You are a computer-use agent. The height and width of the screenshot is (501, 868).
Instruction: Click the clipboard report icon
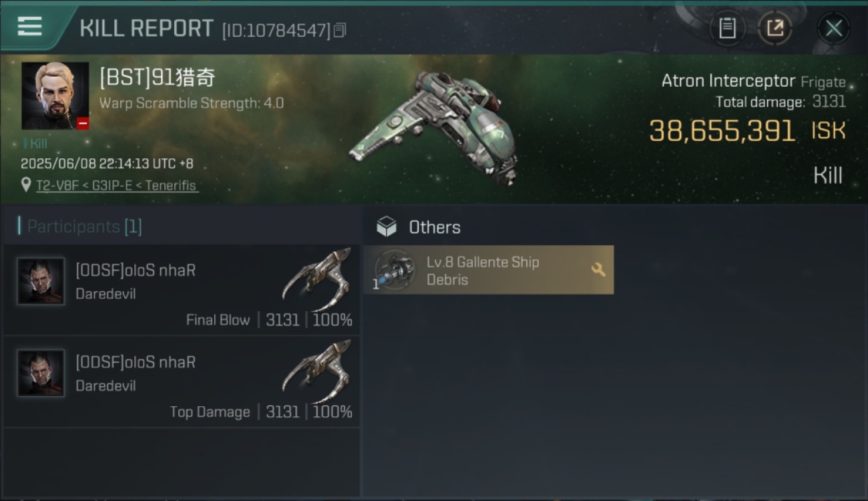727,28
